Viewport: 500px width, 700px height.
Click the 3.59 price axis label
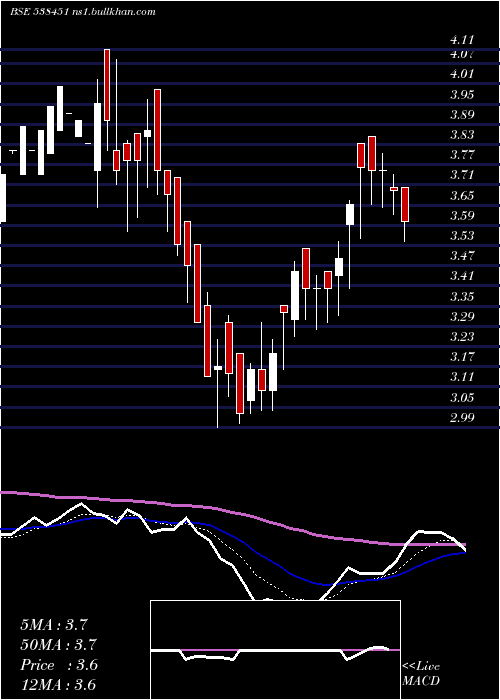462,216
